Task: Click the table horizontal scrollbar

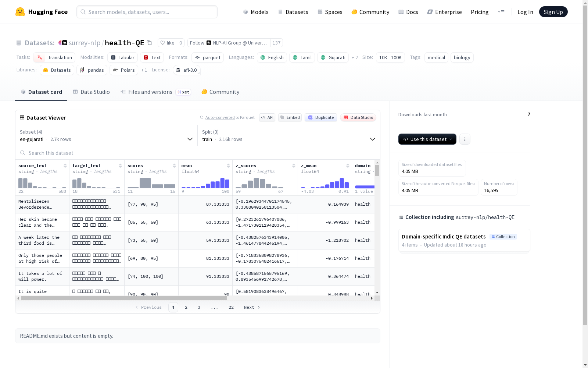Action: (124, 298)
